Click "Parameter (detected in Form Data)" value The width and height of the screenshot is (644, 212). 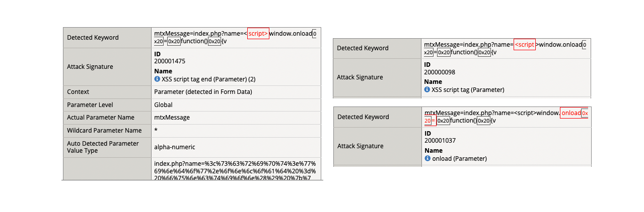click(203, 92)
